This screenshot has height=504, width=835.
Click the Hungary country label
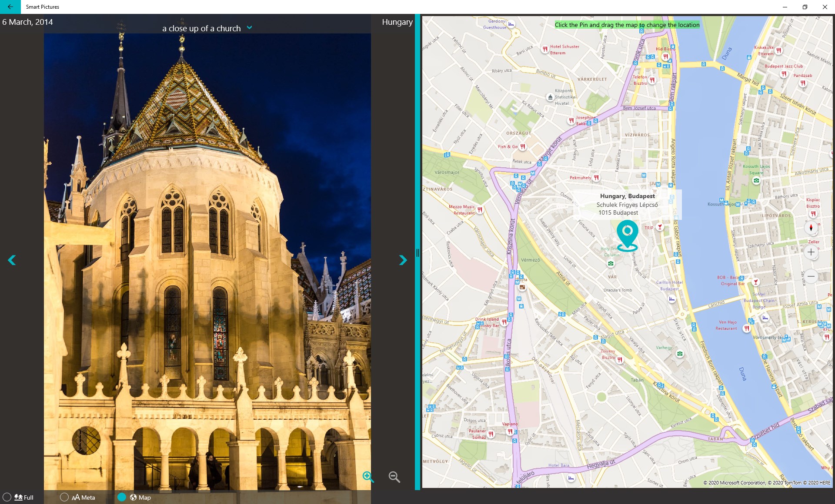click(397, 22)
